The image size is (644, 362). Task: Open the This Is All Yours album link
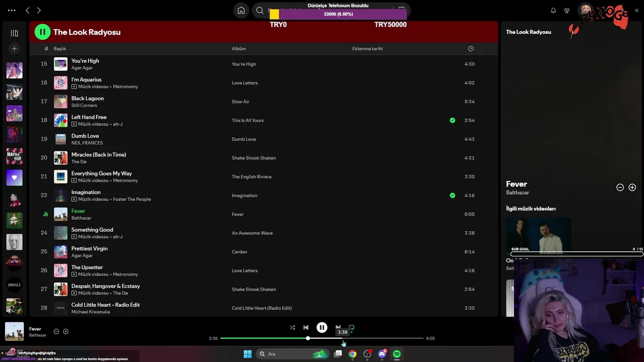pos(248,120)
